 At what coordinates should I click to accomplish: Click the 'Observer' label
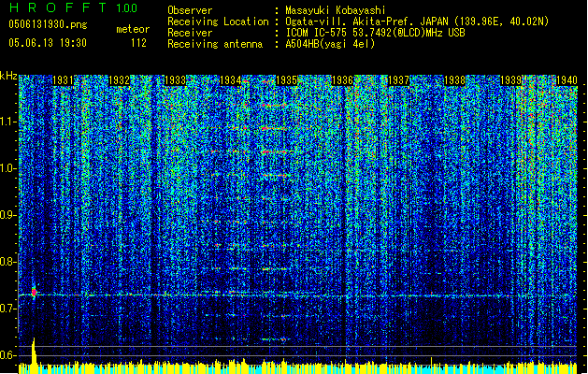click(190, 10)
